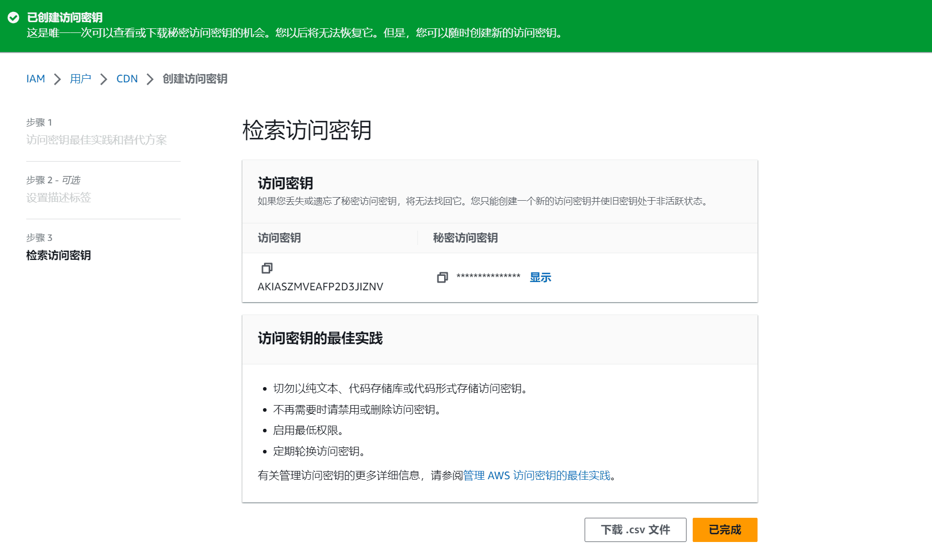Navigate to the 用户 breadcrumb

pyautogui.click(x=80, y=79)
